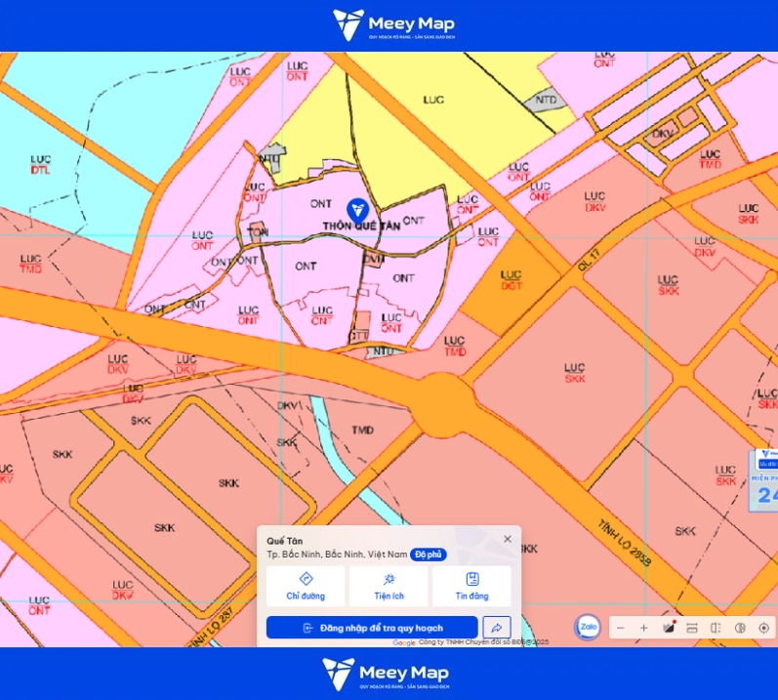Click the Độ phủ badge
Viewport: 778px width, 700px height.
pyautogui.click(x=429, y=555)
